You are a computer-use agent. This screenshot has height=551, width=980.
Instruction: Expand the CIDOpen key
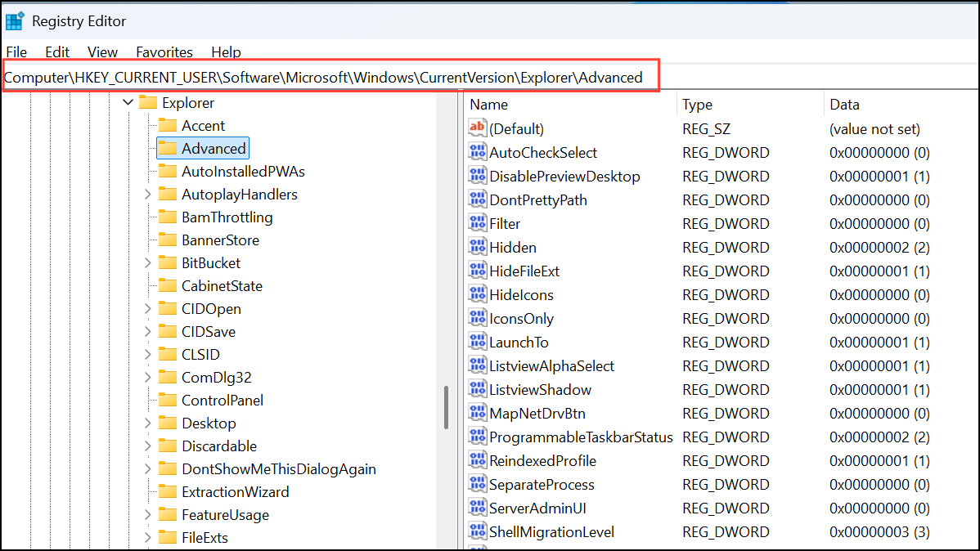tap(148, 309)
